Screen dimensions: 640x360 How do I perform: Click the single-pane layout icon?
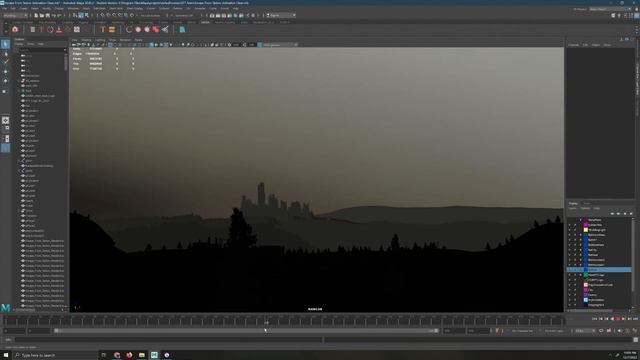[5, 120]
